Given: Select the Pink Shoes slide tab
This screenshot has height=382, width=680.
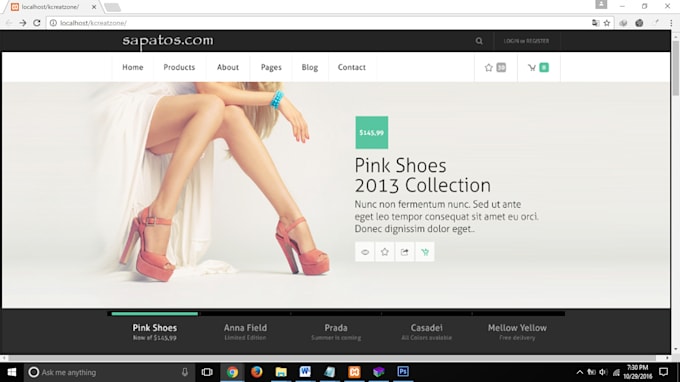Looking at the screenshot, I should (x=154, y=332).
